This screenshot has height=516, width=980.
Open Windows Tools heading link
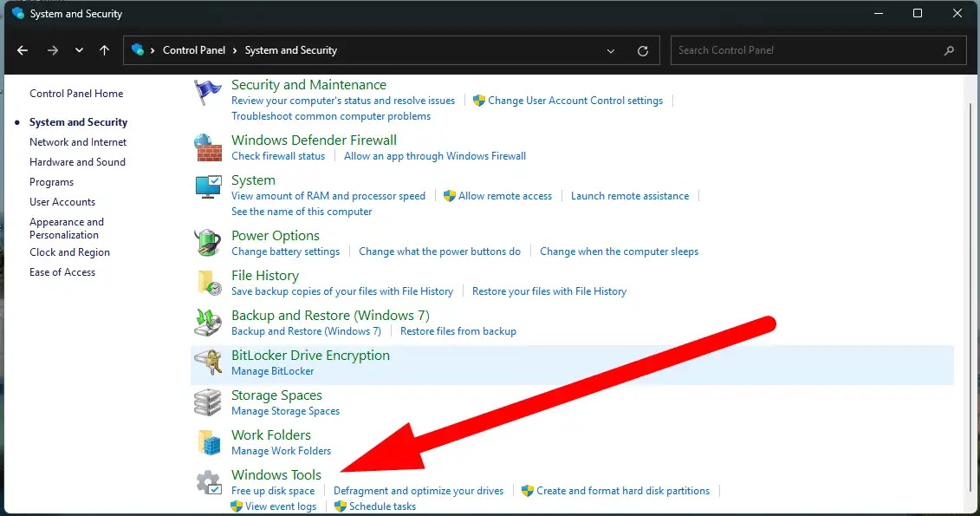tap(276, 474)
